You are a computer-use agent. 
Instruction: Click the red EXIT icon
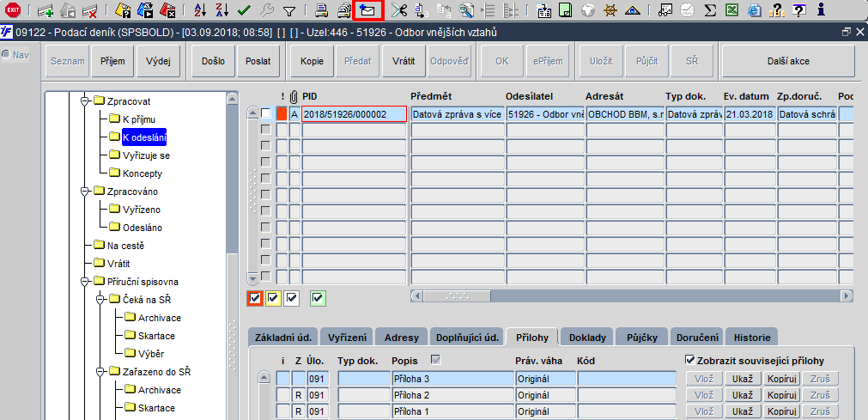[12, 9]
